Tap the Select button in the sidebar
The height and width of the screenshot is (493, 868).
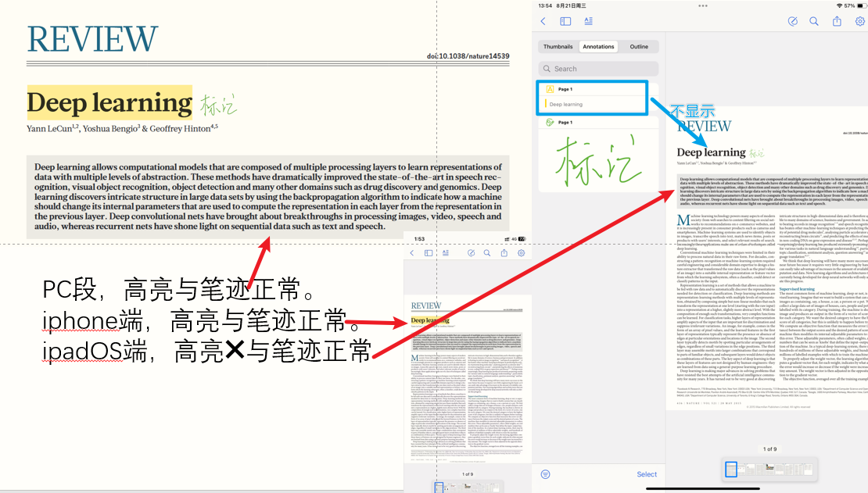click(x=647, y=474)
